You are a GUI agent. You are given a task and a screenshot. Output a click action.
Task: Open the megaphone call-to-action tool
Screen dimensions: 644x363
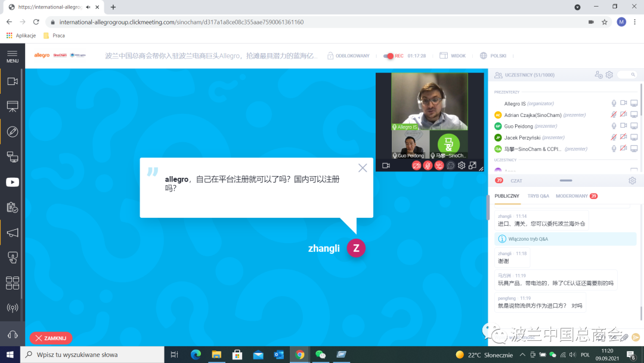coord(12,232)
